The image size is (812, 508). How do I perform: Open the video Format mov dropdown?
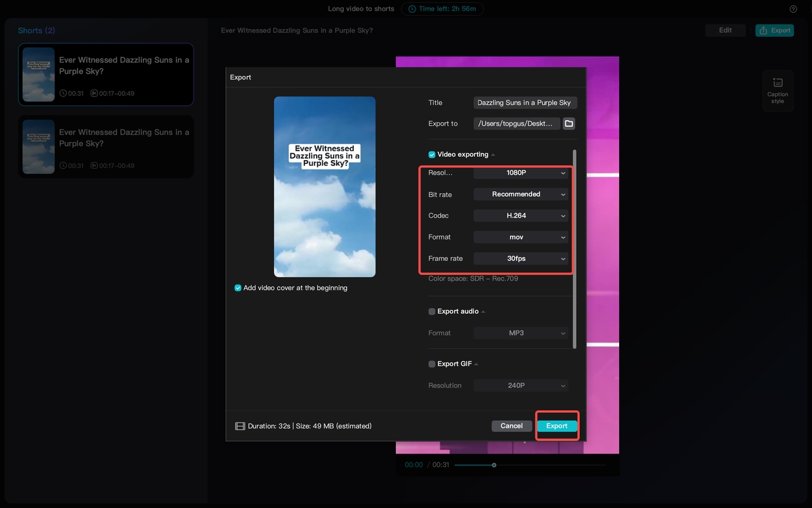[x=521, y=237]
